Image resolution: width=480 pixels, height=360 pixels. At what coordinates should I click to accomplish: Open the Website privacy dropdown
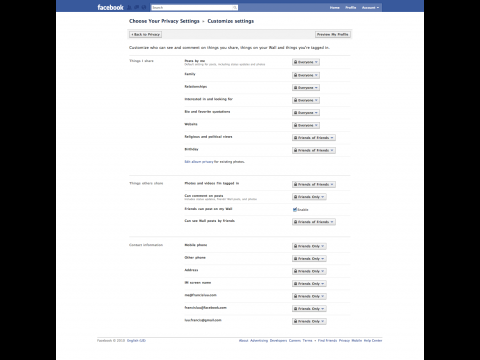click(306, 125)
